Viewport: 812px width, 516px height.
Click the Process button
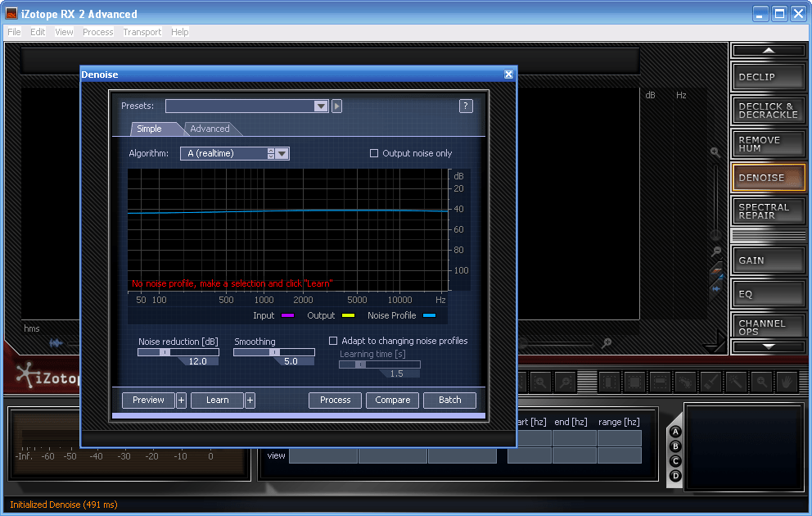click(335, 400)
